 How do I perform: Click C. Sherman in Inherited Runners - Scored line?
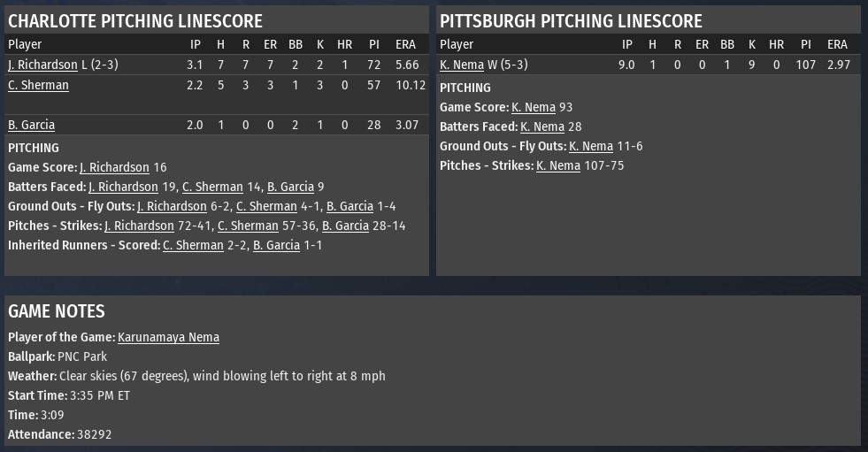pos(193,245)
